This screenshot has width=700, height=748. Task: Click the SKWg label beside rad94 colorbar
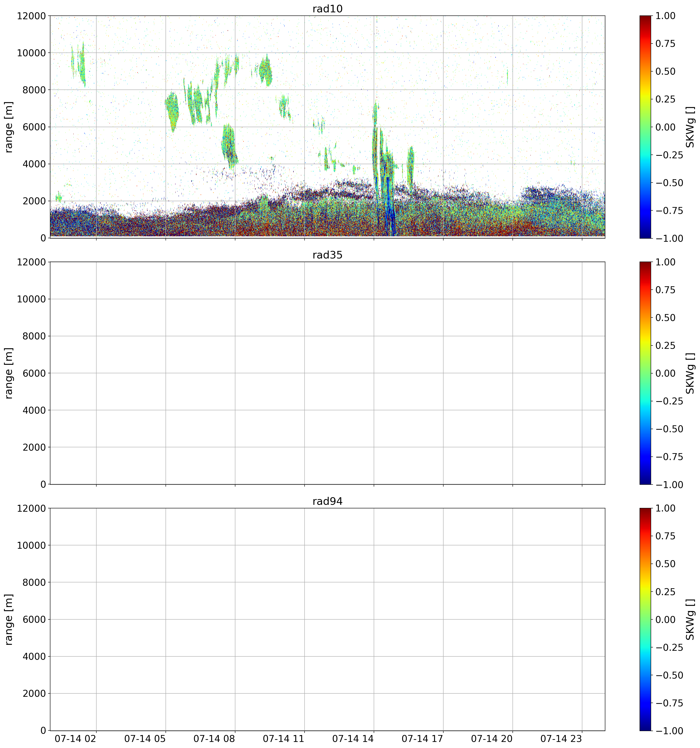[690, 620]
